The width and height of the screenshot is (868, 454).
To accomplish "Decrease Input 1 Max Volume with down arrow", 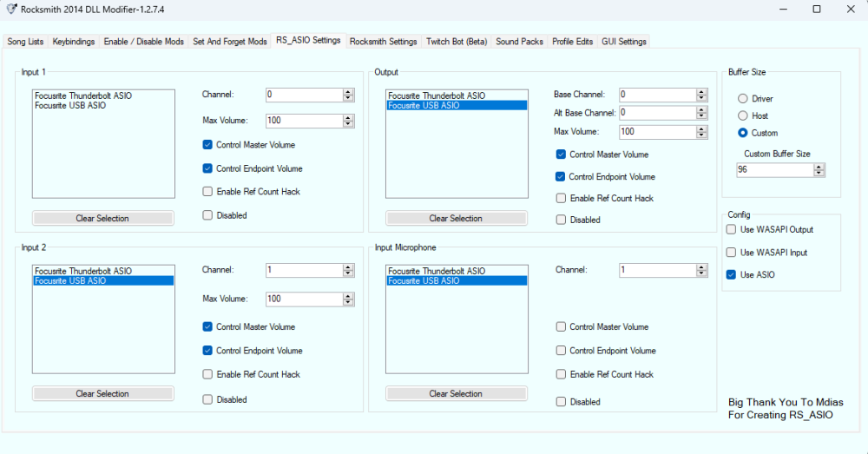I will (348, 125).
